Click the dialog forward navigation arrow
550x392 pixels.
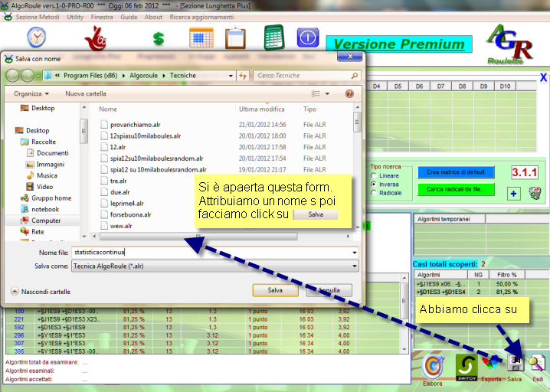27,76
